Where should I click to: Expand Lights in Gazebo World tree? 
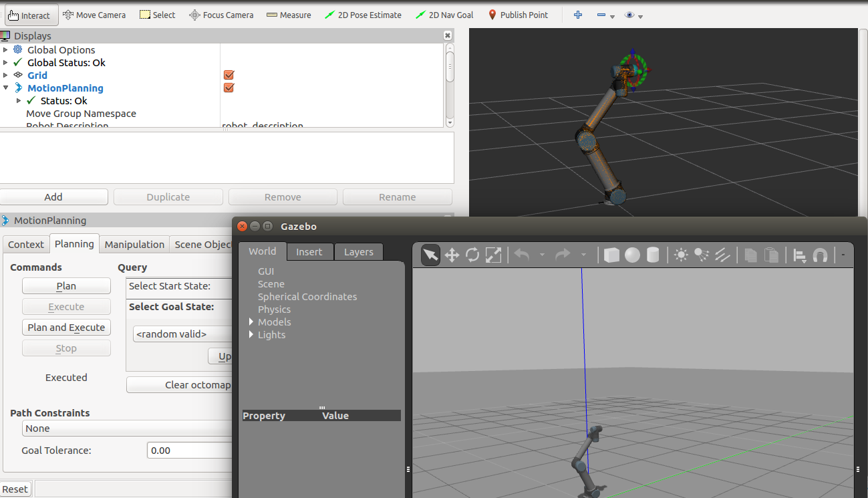[x=251, y=335]
